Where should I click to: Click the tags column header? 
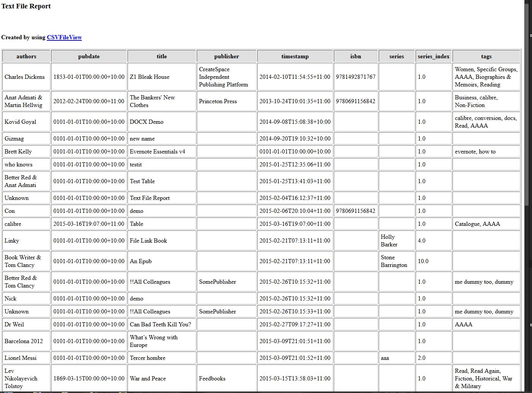tap(486, 56)
